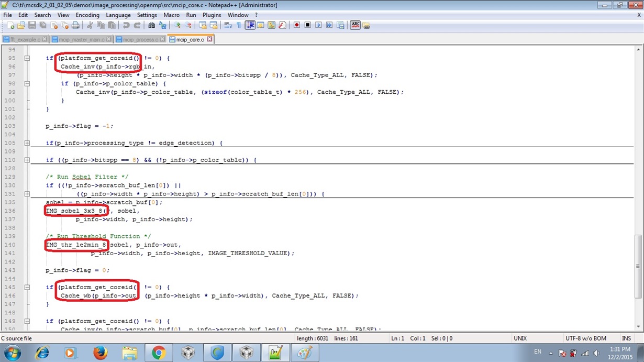This screenshot has height=362, width=644.
Task: Open the Macro menu
Action: [x=171, y=15]
